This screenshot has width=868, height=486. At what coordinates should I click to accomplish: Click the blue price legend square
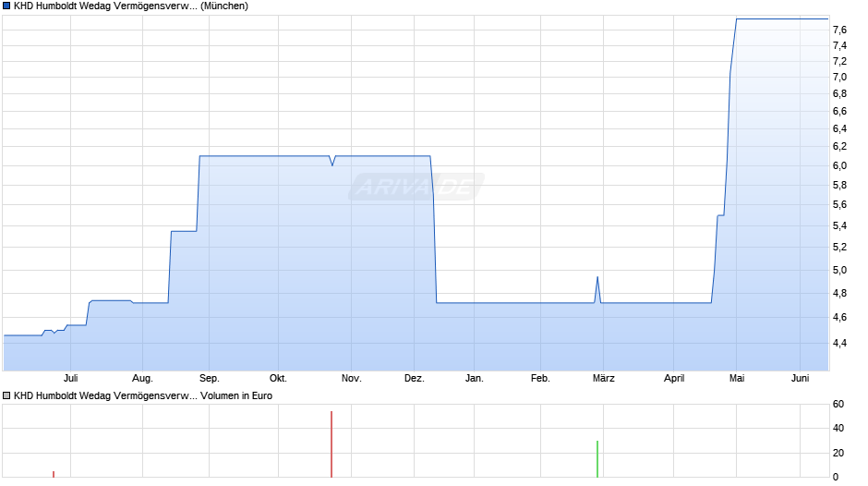click(6, 6)
